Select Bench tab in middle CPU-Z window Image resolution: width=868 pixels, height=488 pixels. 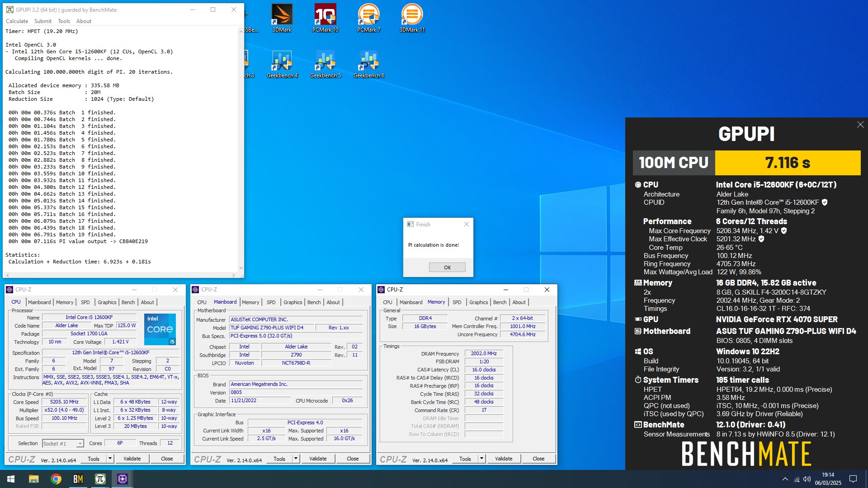point(314,302)
